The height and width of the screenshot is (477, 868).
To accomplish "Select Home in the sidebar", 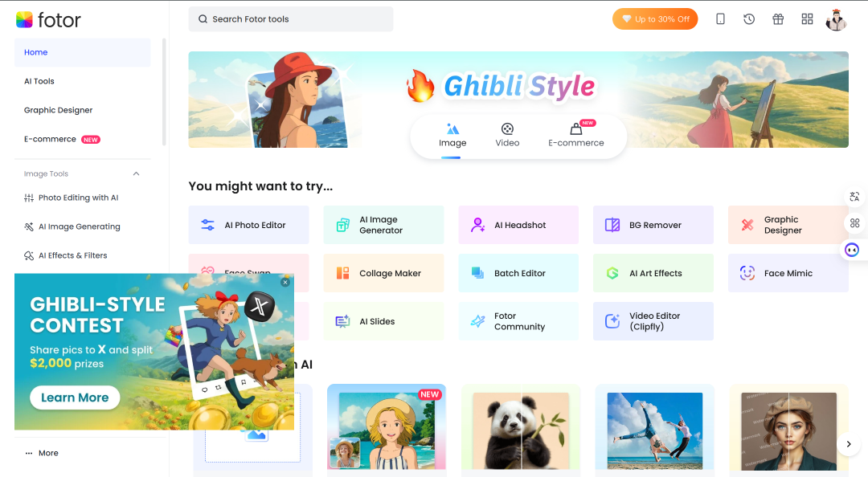I will (x=83, y=52).
